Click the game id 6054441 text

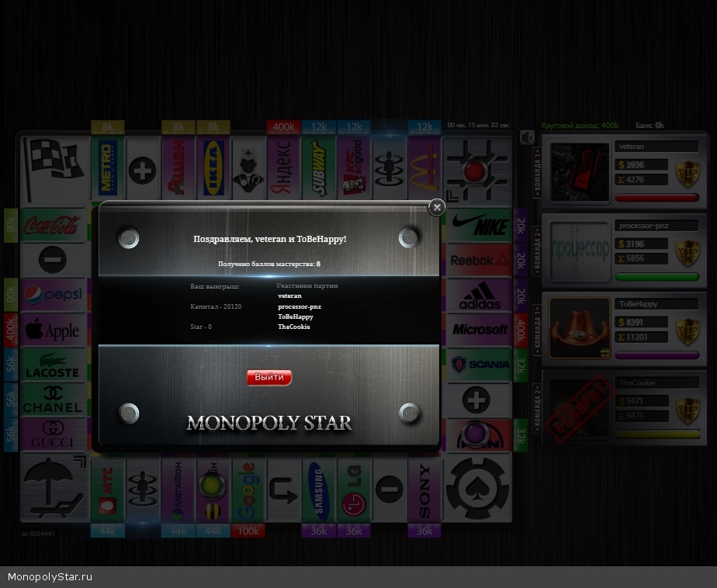(x=38, y=534)
